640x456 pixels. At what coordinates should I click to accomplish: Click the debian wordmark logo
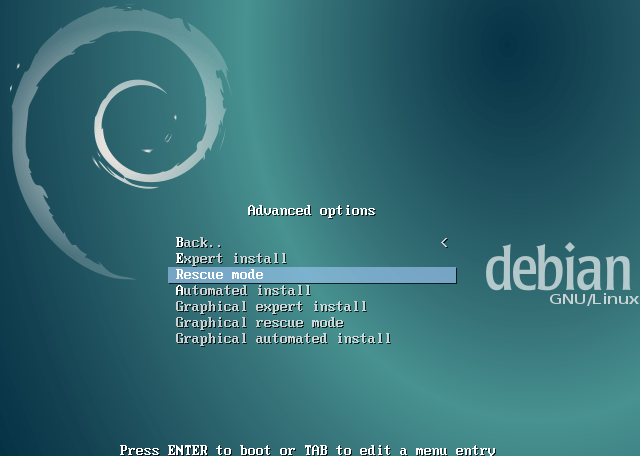(x=557, y=270)
